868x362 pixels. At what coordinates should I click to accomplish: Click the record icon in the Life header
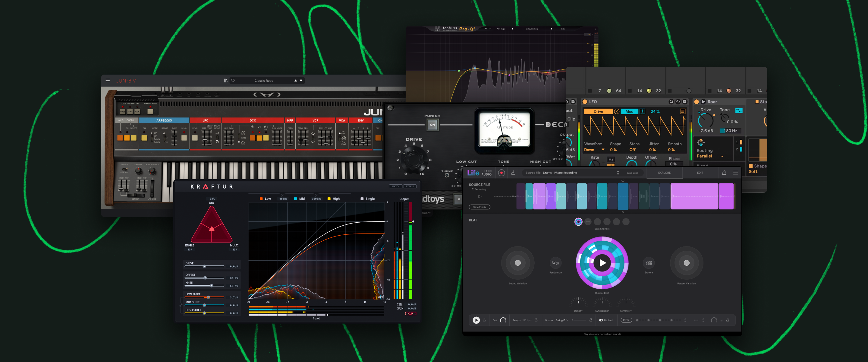click(502, 172)
